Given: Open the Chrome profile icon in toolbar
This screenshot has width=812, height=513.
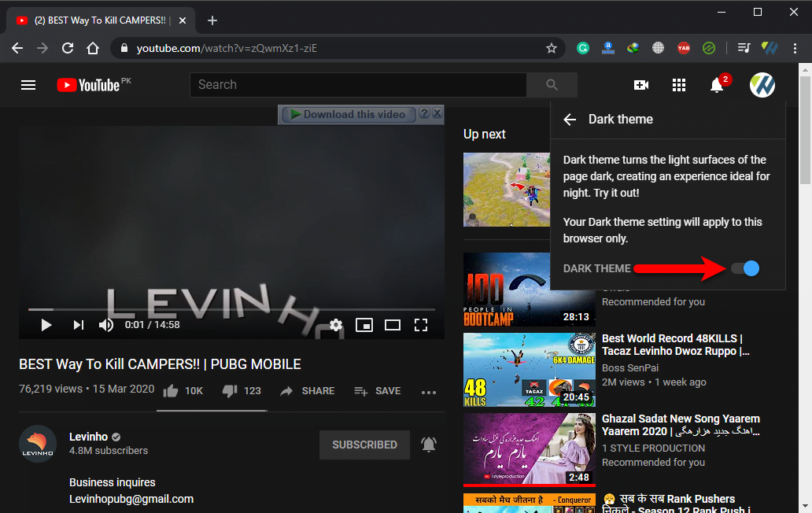Looking at the screenshot, I should (x=770, y=48).
